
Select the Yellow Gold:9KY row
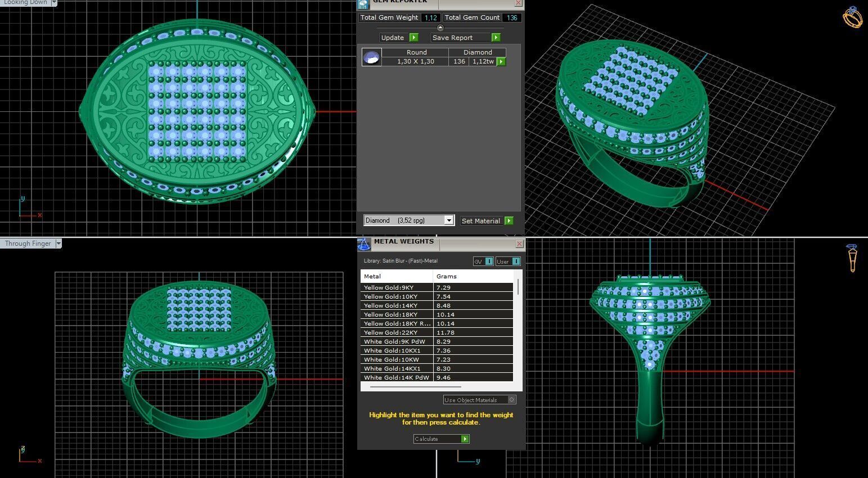tap(437, 287)
